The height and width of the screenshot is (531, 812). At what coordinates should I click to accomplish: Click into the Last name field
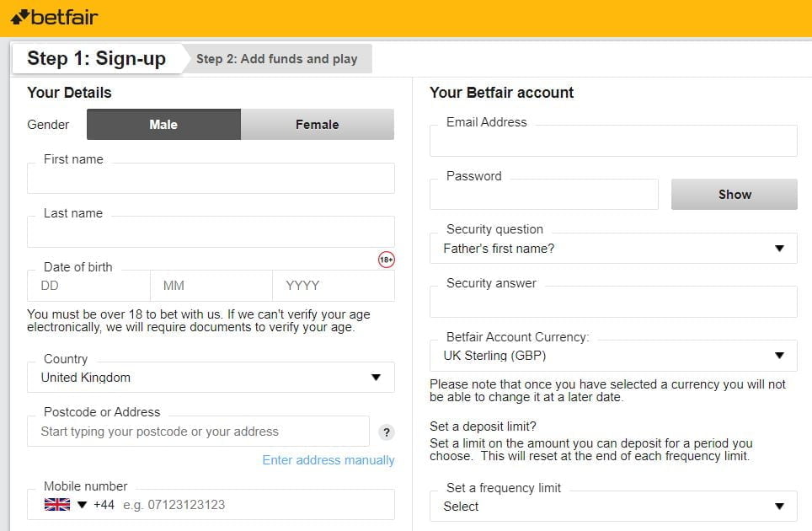(x=211, y=233)
